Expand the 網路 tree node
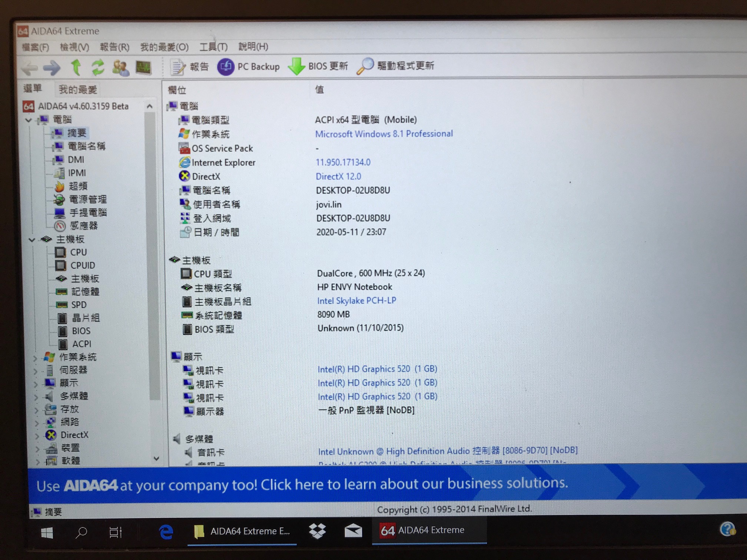This screenshot has width=747, height=560. 37,423
